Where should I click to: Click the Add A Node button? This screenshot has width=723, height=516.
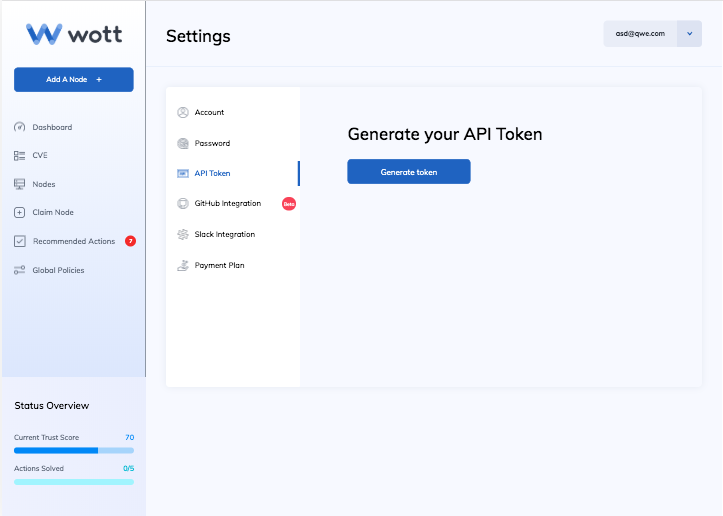(74, 79)
